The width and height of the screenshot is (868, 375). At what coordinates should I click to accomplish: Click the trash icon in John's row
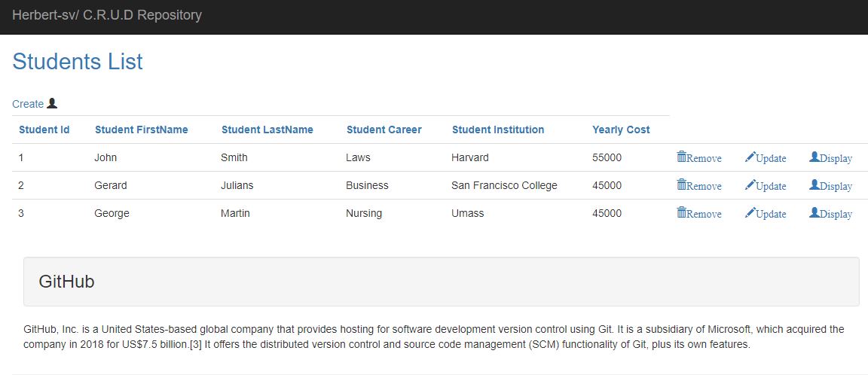pyautogui.click(x=681, y=157)
